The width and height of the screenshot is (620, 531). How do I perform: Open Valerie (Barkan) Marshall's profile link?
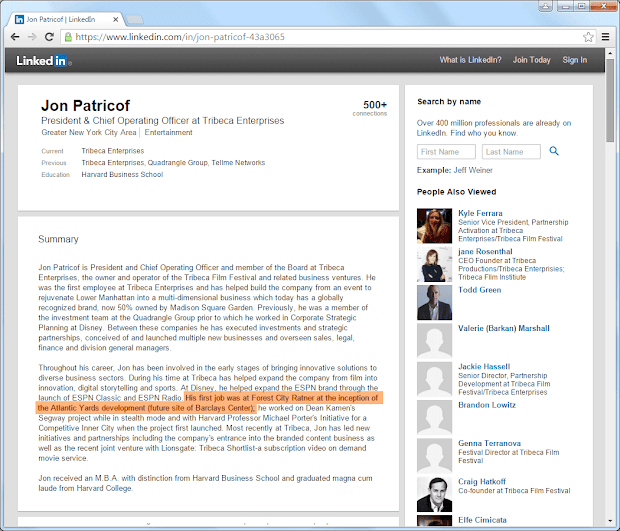[x=504, y=328]
